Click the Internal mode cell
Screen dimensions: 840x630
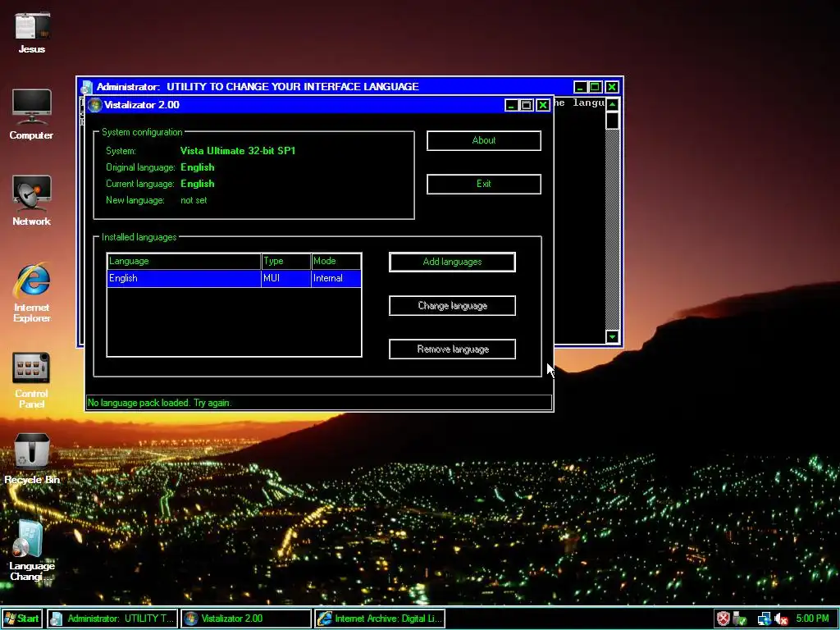336,279
